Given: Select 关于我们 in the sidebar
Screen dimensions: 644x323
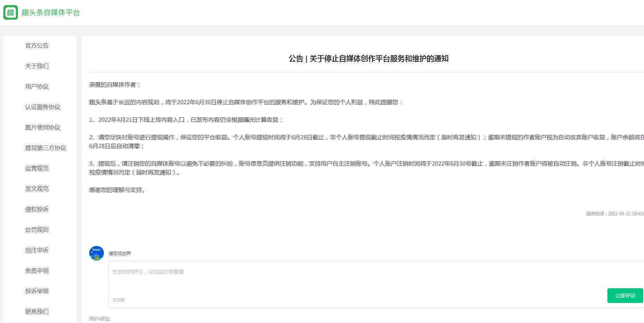Looking at the screenshot, I should pyautogui.click(x=37, y=66).
